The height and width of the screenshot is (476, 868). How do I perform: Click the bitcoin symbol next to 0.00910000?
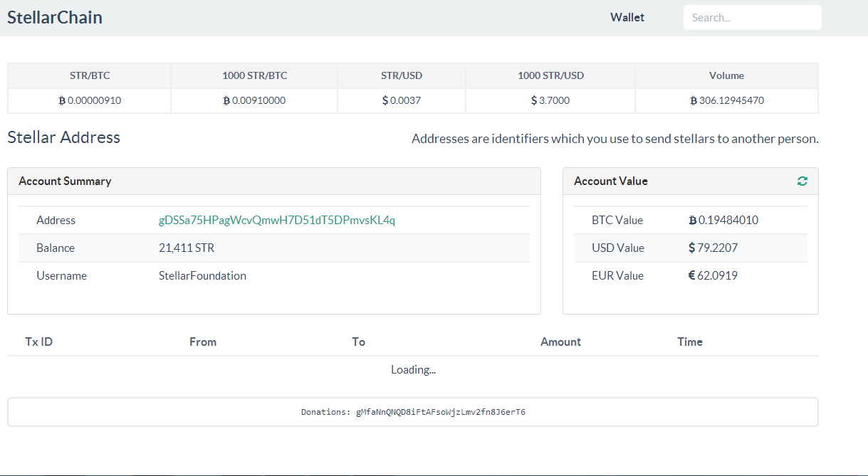tap(226, 101)
